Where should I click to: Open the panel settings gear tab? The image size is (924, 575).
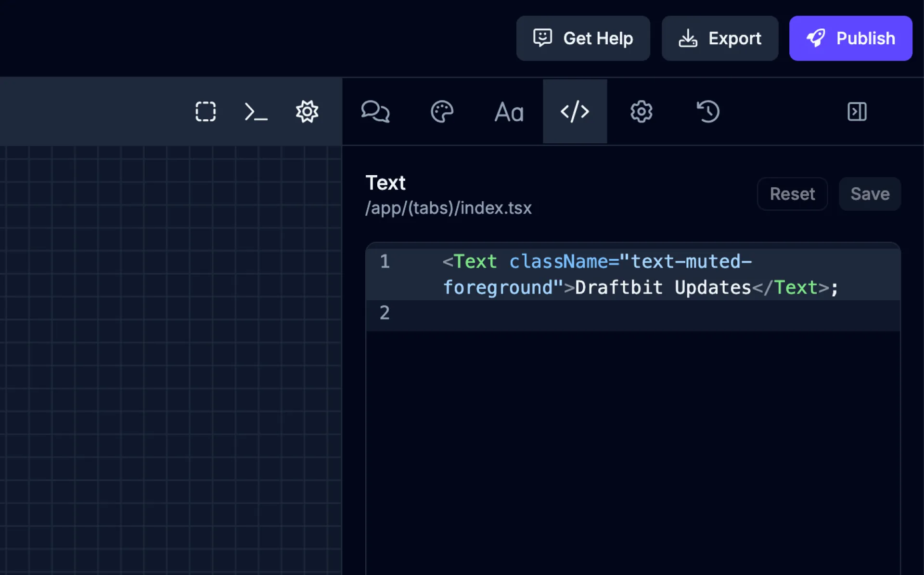[641, 112]
